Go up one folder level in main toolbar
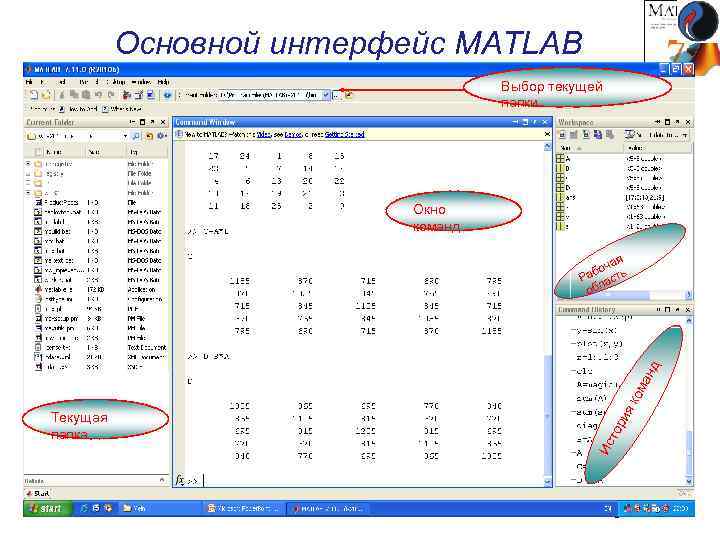720x540 pixels. click(x=349, y=95)
